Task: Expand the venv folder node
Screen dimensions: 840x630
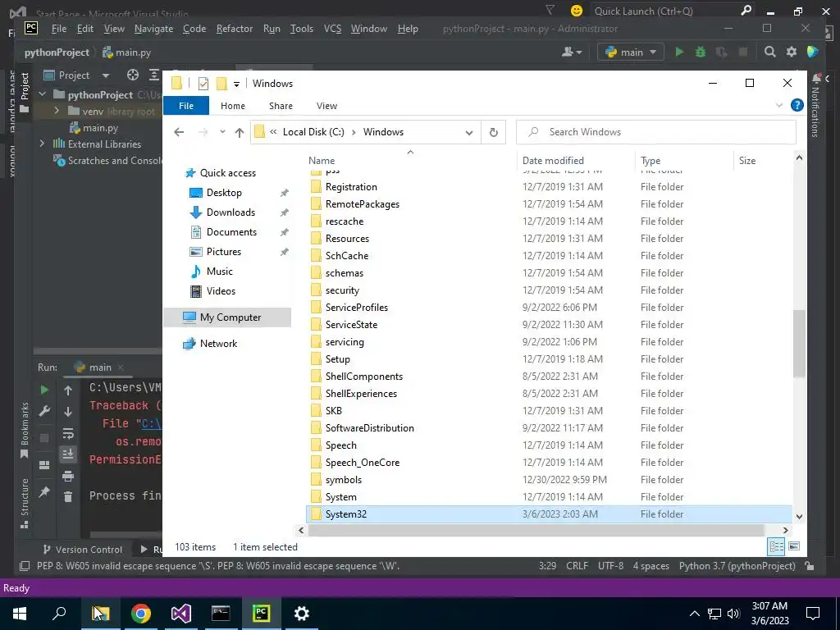Action: click(57, 111)
